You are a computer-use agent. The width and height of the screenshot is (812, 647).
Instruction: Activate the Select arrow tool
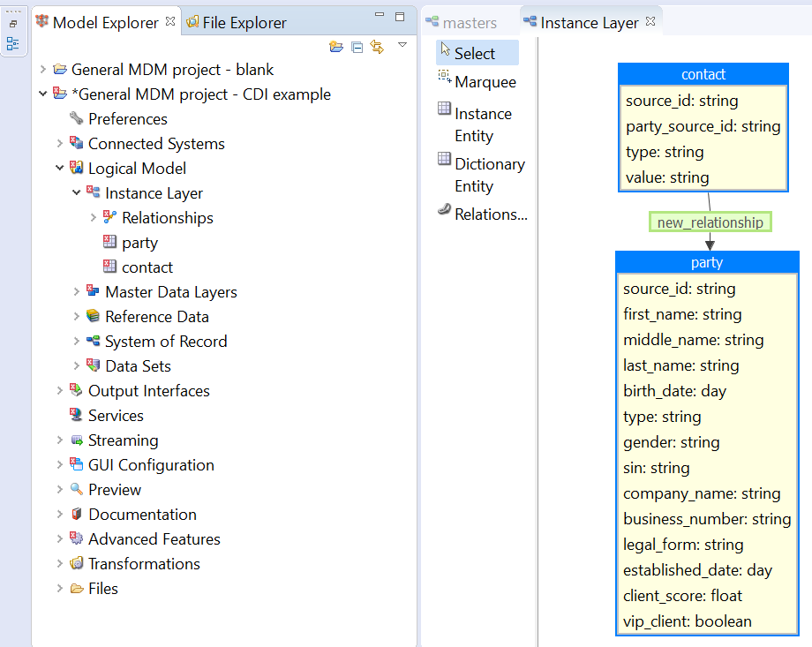click(x=477, y=53)
